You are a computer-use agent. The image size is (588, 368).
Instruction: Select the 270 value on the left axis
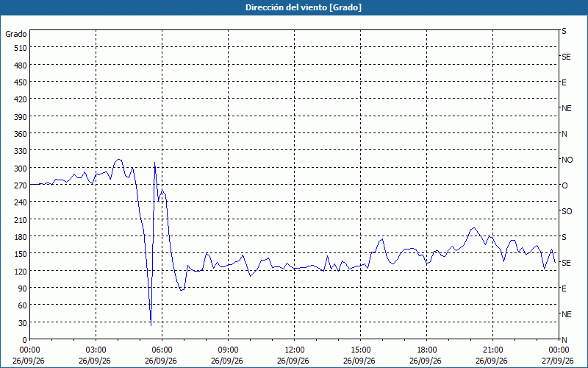point(21,185)
